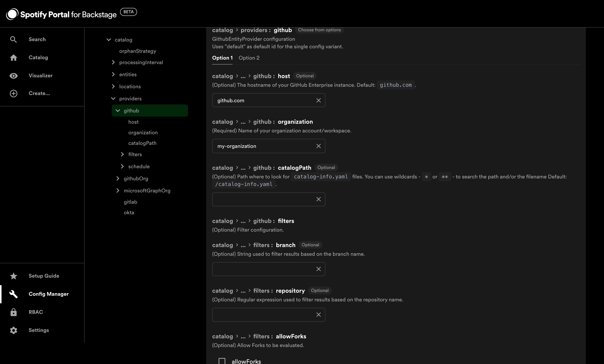Select Config Manager in the sidebar
604x364 pixels.
coord(49,294)
